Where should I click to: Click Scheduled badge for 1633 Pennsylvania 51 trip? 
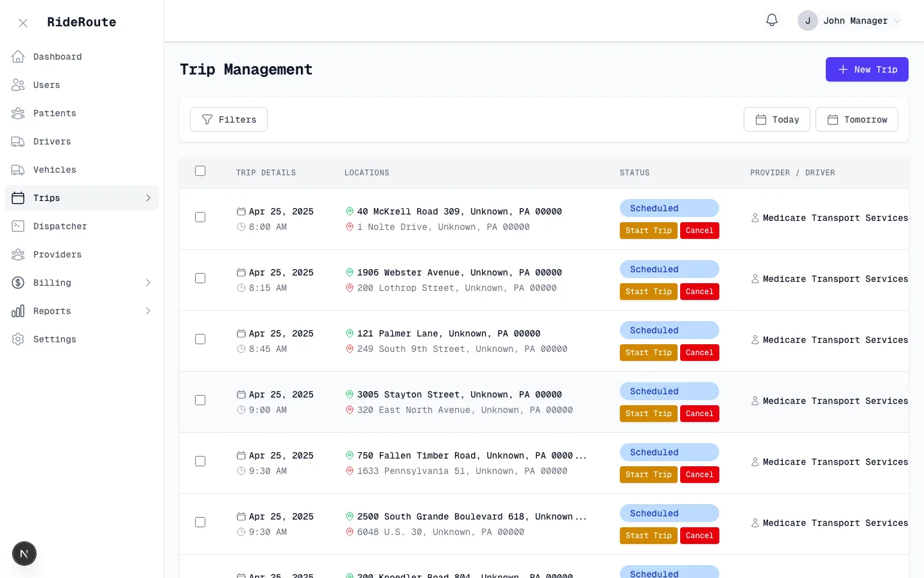669,452
